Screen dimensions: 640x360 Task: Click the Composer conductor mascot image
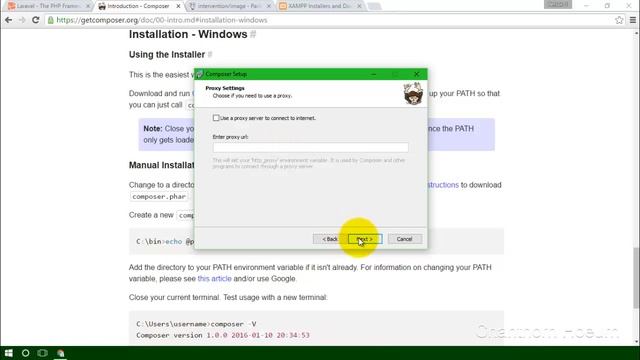[x=413, y=93]
